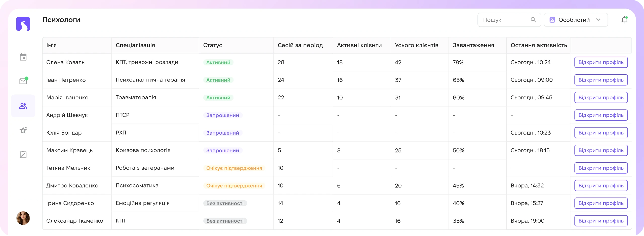
Task: Select the name Марія Іваненко
Action: click(67, 97)
